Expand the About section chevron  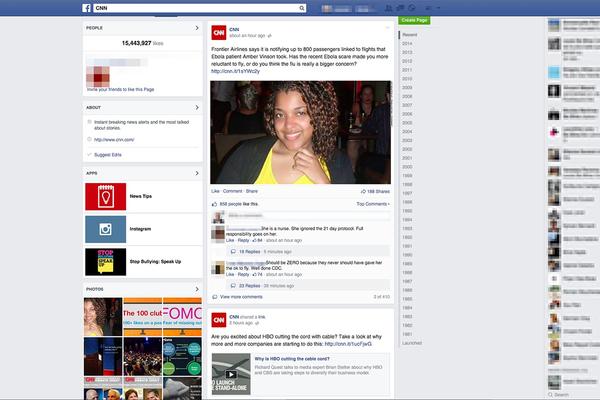point(197,107)
